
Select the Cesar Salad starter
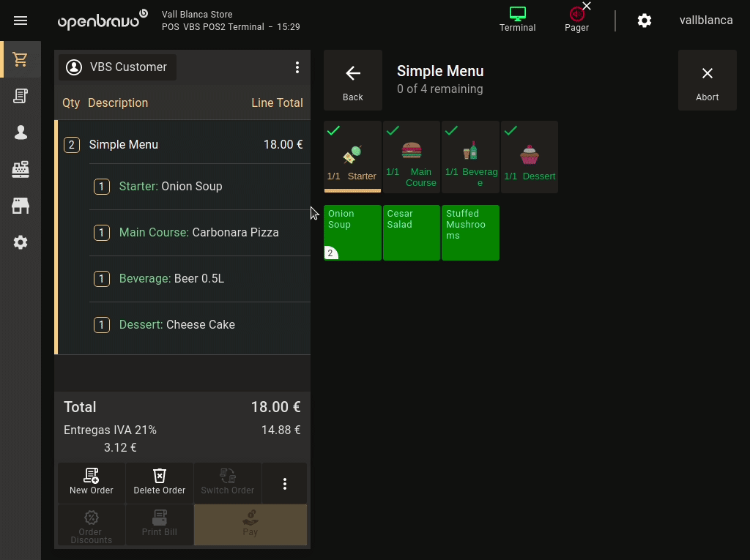coord(412,233)
